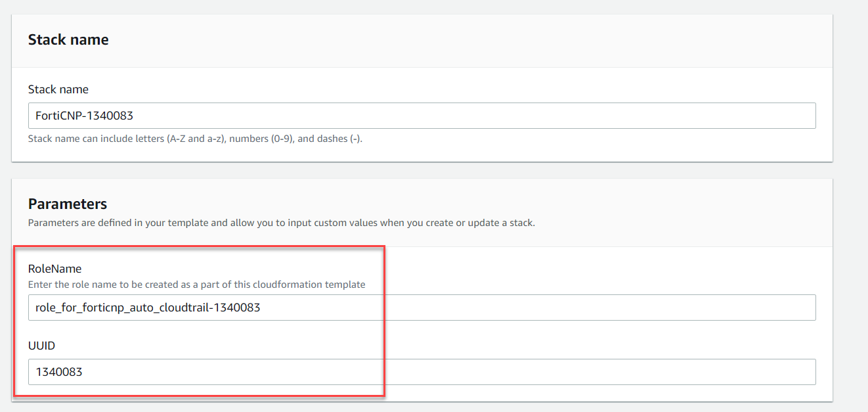Click the "UUID" field label
The width and height of the screenshot is (868, 412).
41,344
